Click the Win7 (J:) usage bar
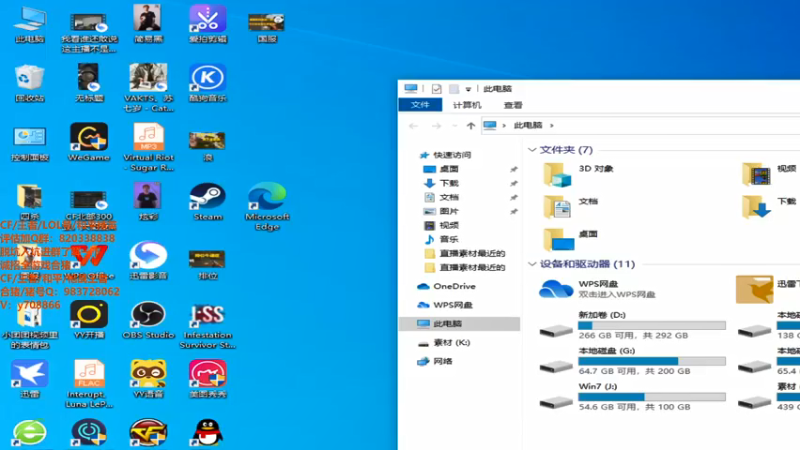The height and width of the screenshot is (450, 800). [x=652, y=396]
